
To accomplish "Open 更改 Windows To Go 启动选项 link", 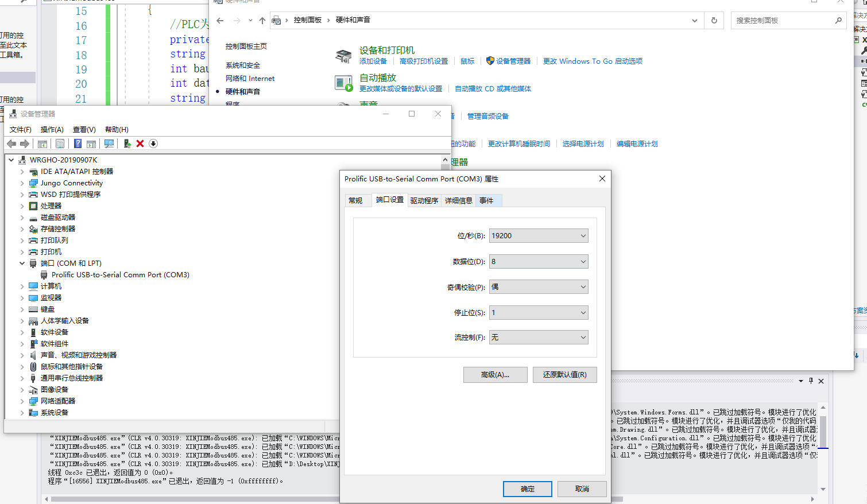I will [x=593, y=61].
